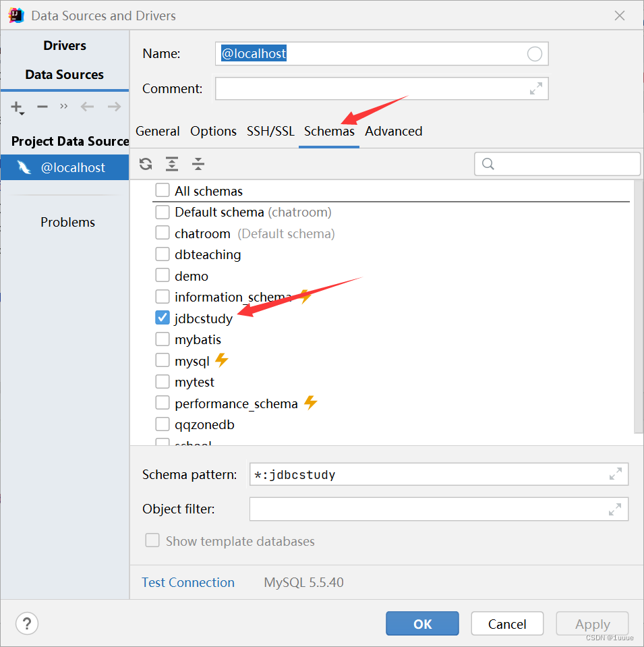Close the Data Sources and Drivers dialog
Image resolution: width=644 pixels, height=647 pixels.
coord(619,16)
